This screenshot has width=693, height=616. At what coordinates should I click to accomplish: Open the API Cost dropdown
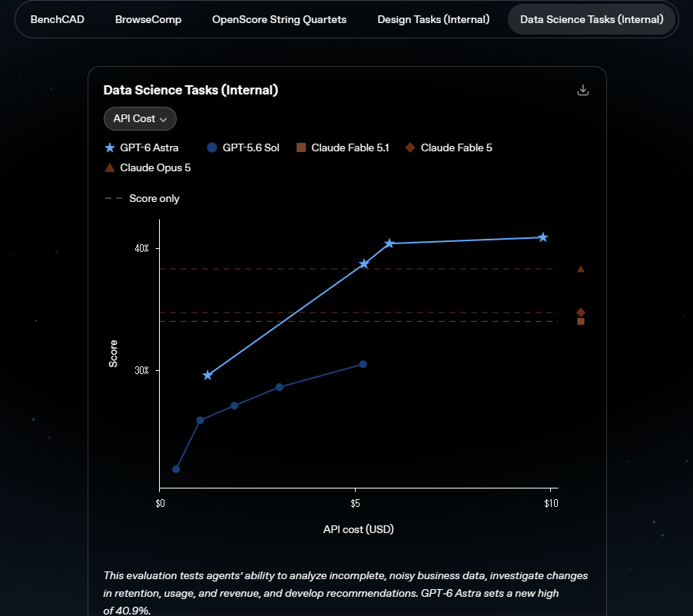[140, 118]
